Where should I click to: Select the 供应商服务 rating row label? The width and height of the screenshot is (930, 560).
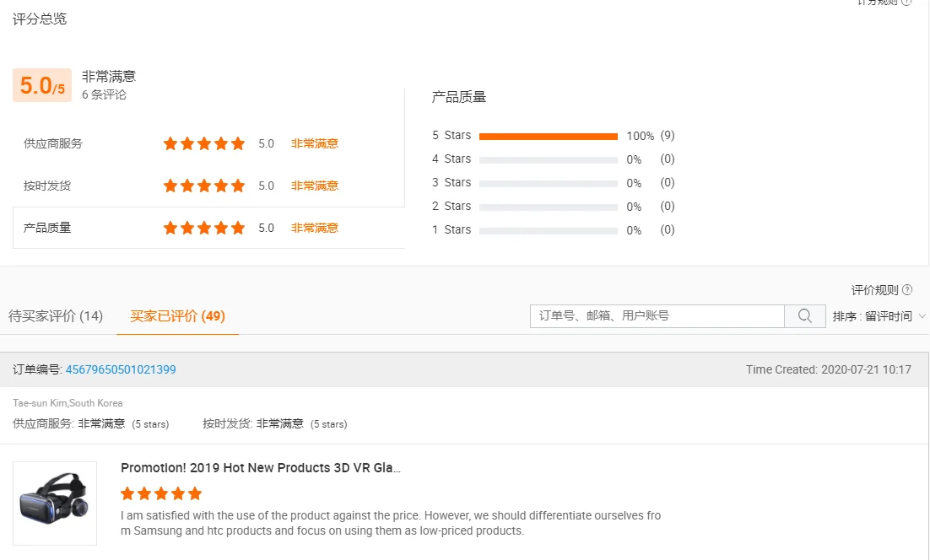53,143
